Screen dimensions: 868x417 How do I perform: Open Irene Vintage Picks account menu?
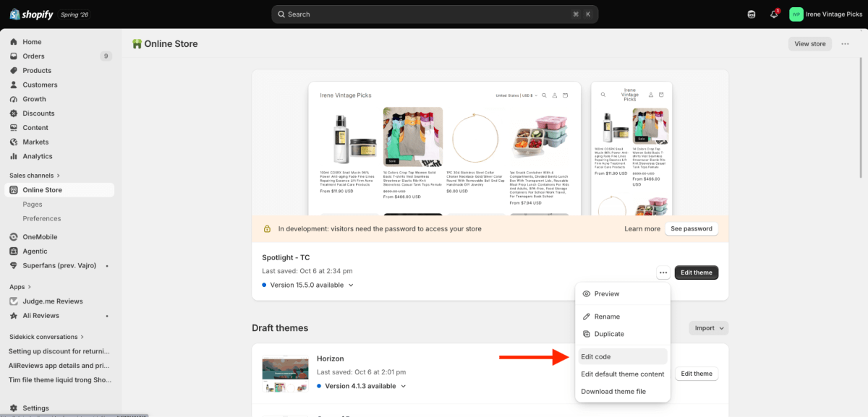pos(825,14)
